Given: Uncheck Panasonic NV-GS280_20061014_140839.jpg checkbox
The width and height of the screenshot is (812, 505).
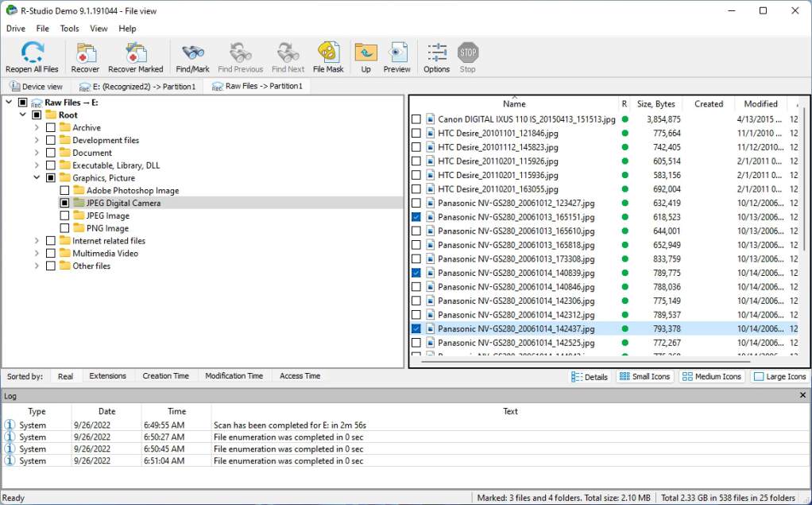Looking at the screenshot, I should (416, 273).
